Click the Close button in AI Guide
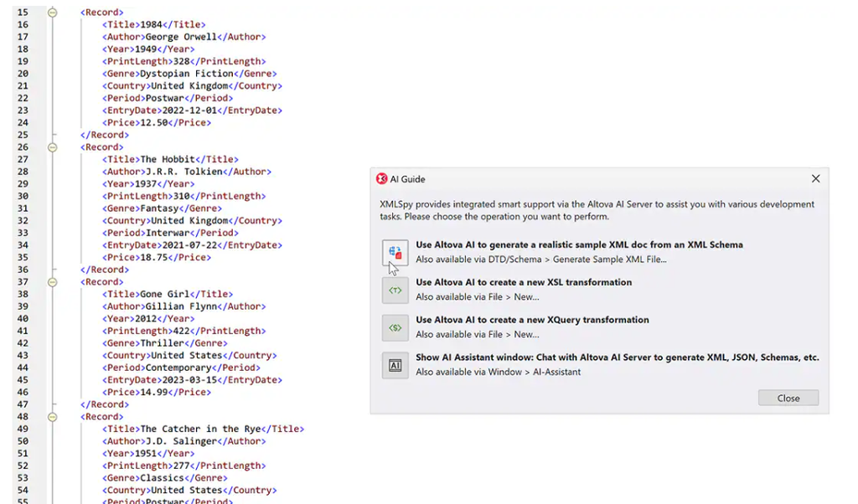The width and height of the screenshot is (858, 504). click(x=788, y=398)
